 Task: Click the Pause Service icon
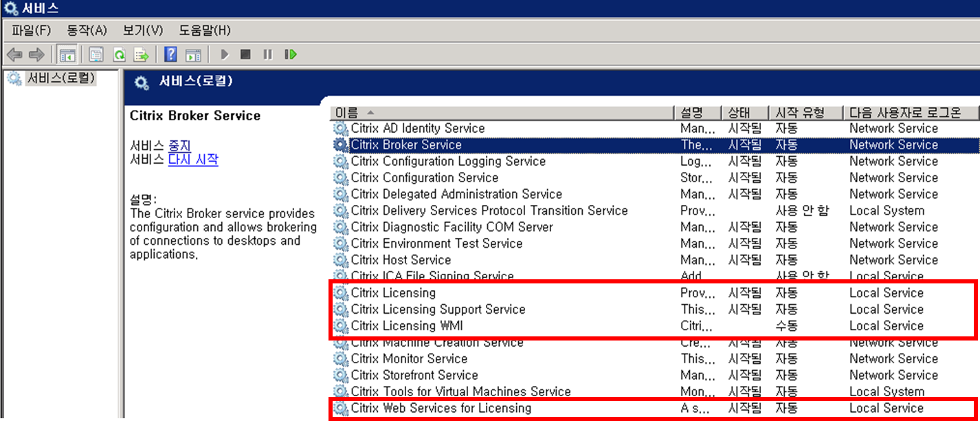(x=268, y=54)
